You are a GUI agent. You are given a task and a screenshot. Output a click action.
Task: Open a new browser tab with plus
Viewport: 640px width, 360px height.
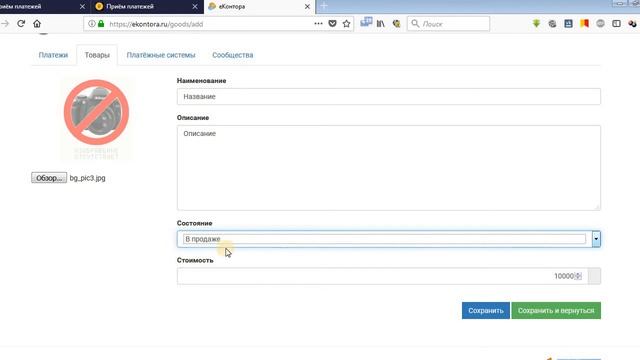tap(324, 6)
